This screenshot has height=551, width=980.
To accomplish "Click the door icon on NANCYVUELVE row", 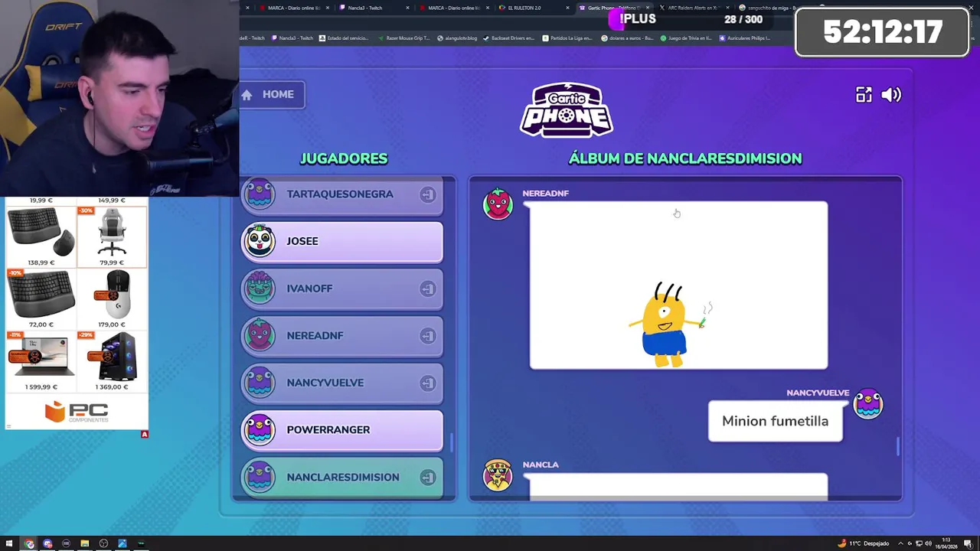I will point(427,383).
